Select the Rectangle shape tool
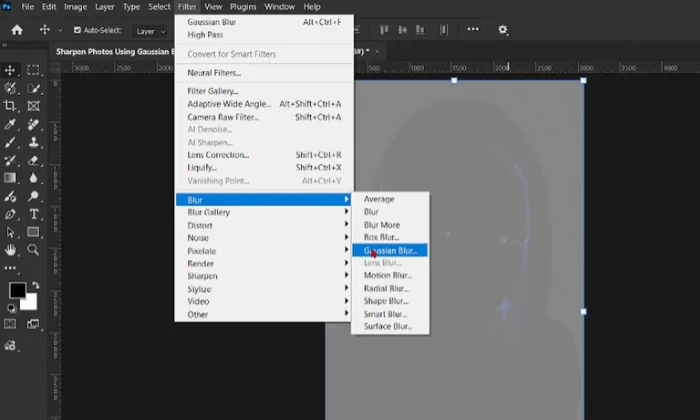Screen dimensions: 700x420 [33, 232]
